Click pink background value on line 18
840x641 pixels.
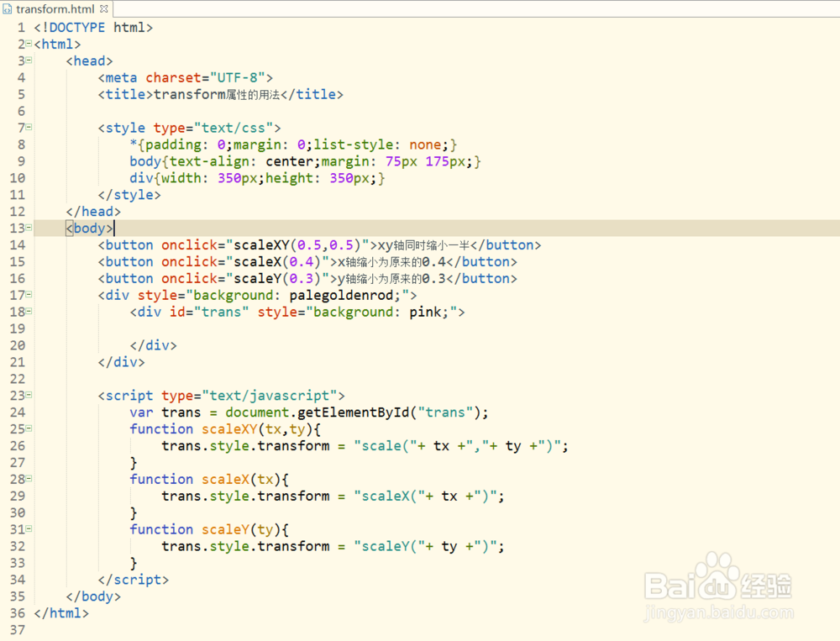[425, 312]
